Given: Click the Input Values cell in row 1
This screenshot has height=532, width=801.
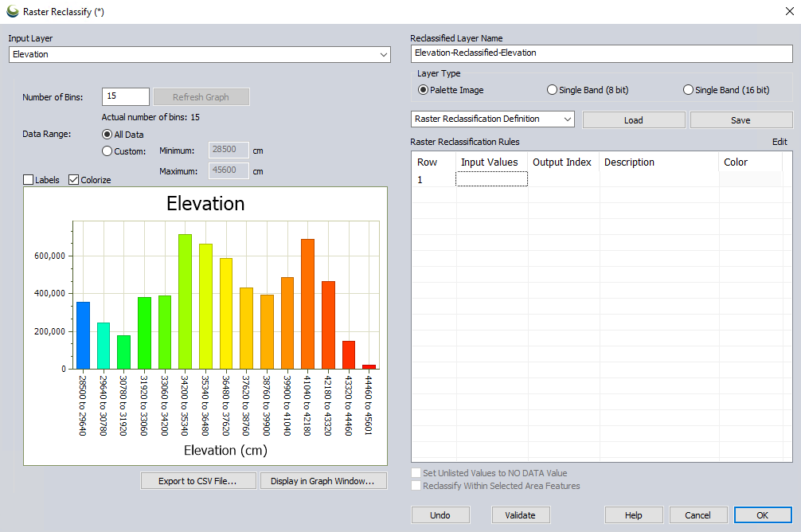Looking at the screenshot, I should click(x=491, y=179).
